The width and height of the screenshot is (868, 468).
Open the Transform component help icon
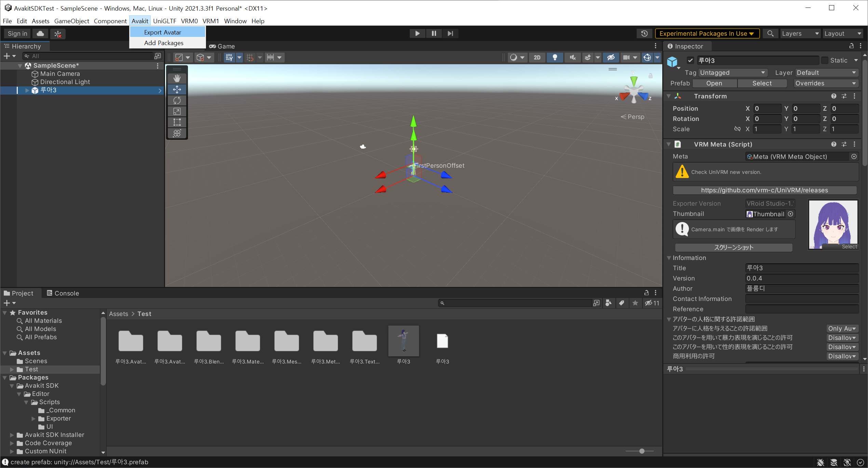(833, 96)
